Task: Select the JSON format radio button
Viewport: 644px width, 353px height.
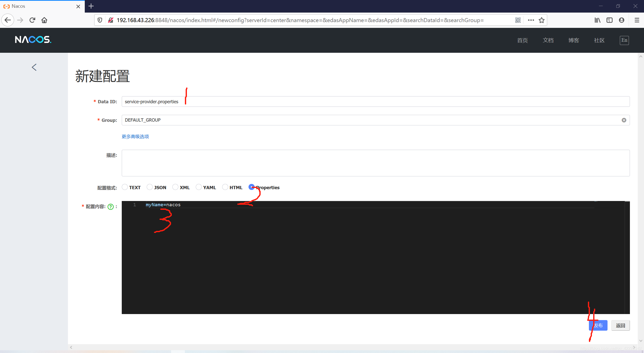Action: (x=150, y=187)
